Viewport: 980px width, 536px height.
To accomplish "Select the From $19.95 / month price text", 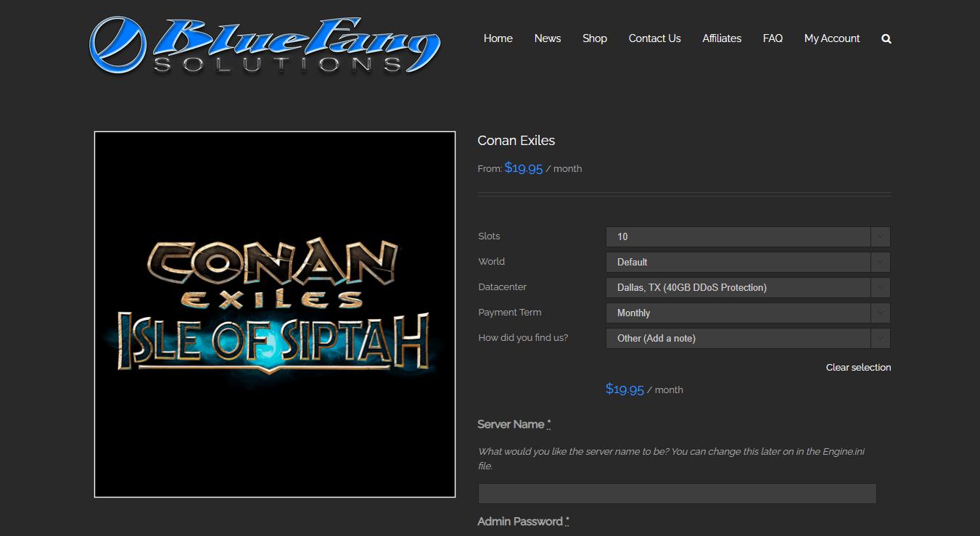I will pyautogui.click(x=530, y=168).
